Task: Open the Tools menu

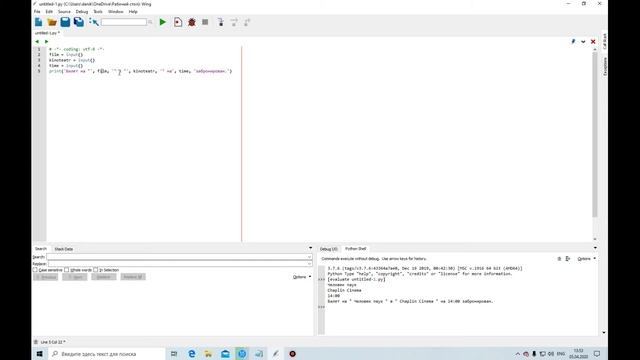Action: pyautogui.click(x=98, y=12)
